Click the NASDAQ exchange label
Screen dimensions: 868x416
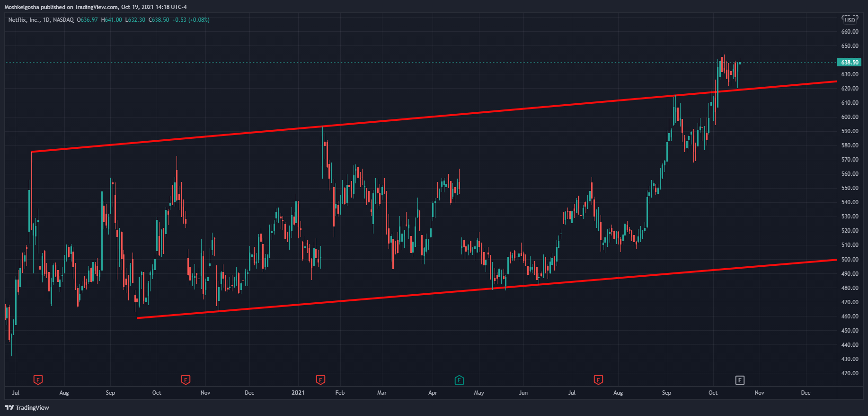click(x=63, y=20)
